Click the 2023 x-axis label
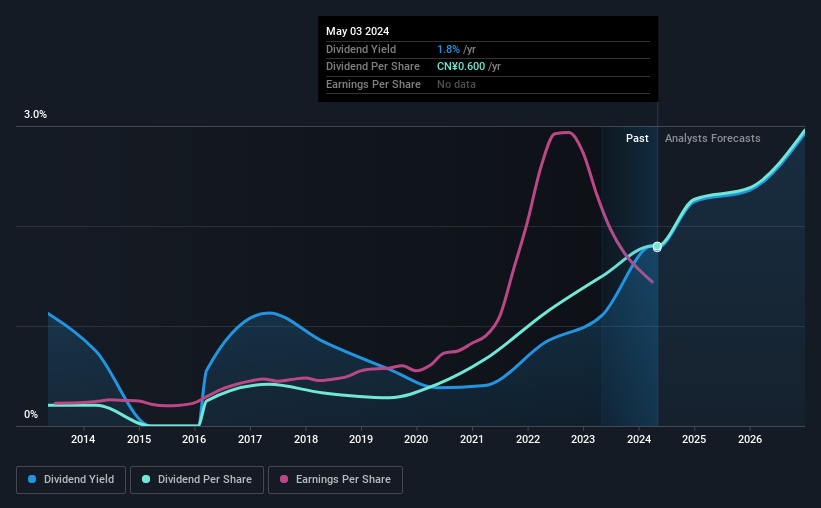821x508 pixels. point(583,439)
